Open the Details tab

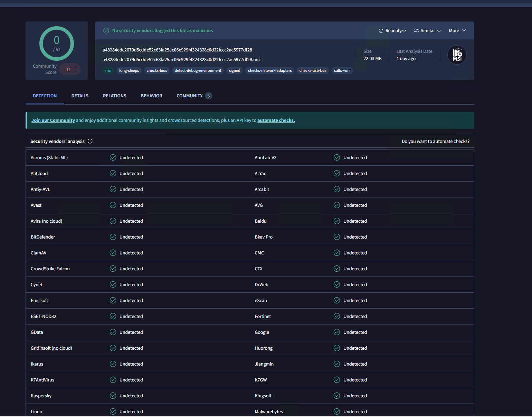coord(80,96)
